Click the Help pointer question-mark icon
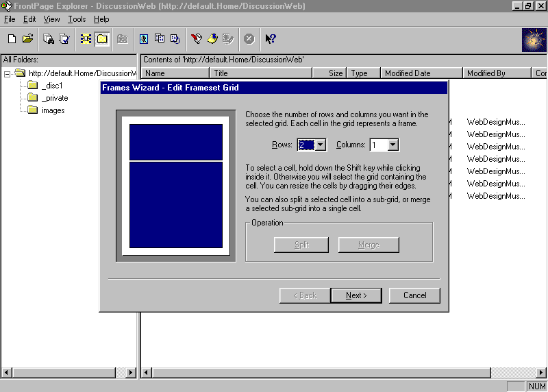 point(271,39)
